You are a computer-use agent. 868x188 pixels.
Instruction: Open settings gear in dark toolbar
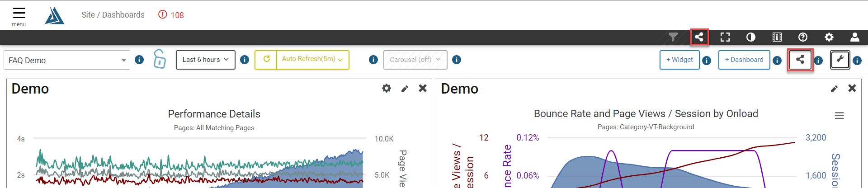829,37
